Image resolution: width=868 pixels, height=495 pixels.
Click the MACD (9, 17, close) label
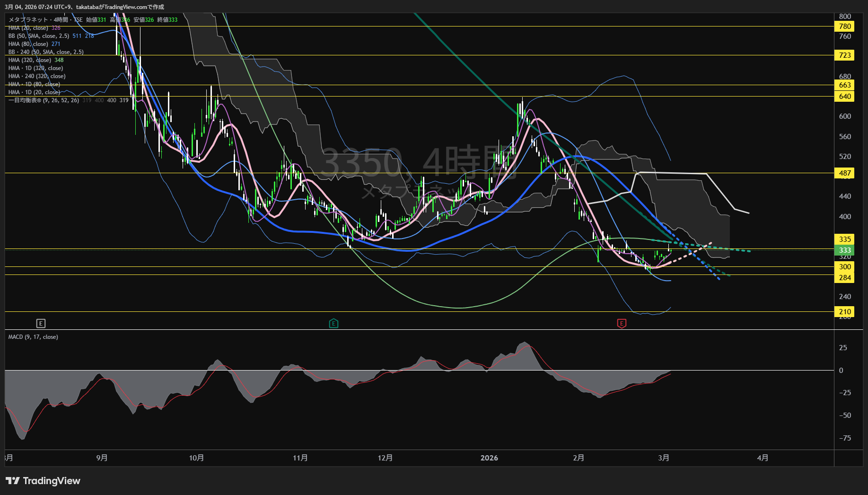33,337
